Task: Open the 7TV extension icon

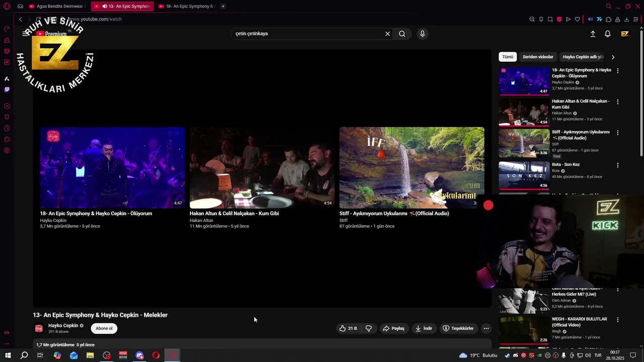Action: [x=599, y=19]
